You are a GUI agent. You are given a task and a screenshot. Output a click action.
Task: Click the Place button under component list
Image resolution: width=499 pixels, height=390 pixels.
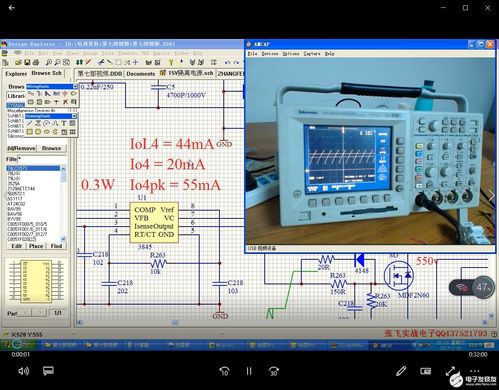tap(36, 246)
